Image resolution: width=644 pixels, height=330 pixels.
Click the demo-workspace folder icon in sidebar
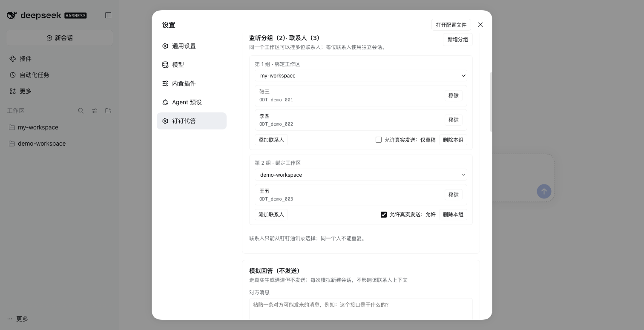12,143
